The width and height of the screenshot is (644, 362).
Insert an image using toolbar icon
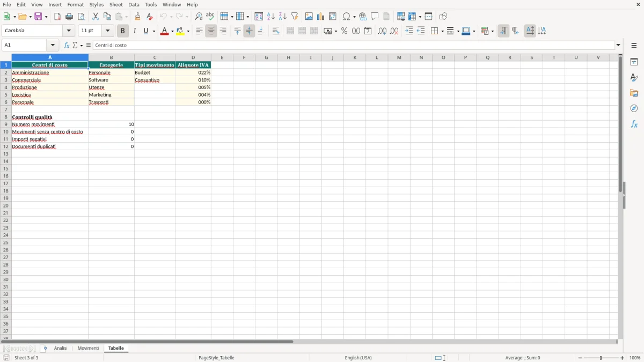309,17
